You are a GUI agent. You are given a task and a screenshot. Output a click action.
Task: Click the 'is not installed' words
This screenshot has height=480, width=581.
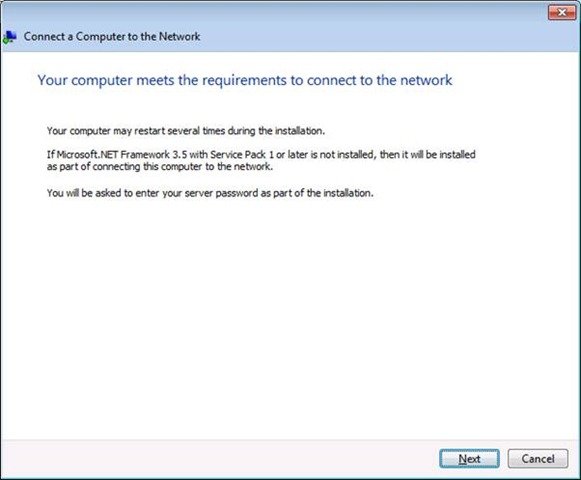(x=342, y=155)
